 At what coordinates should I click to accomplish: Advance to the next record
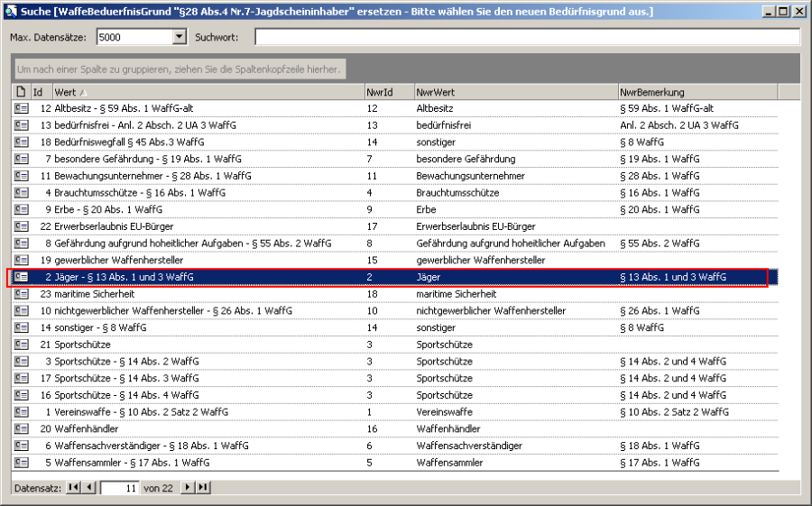click(x=188, y=488)
